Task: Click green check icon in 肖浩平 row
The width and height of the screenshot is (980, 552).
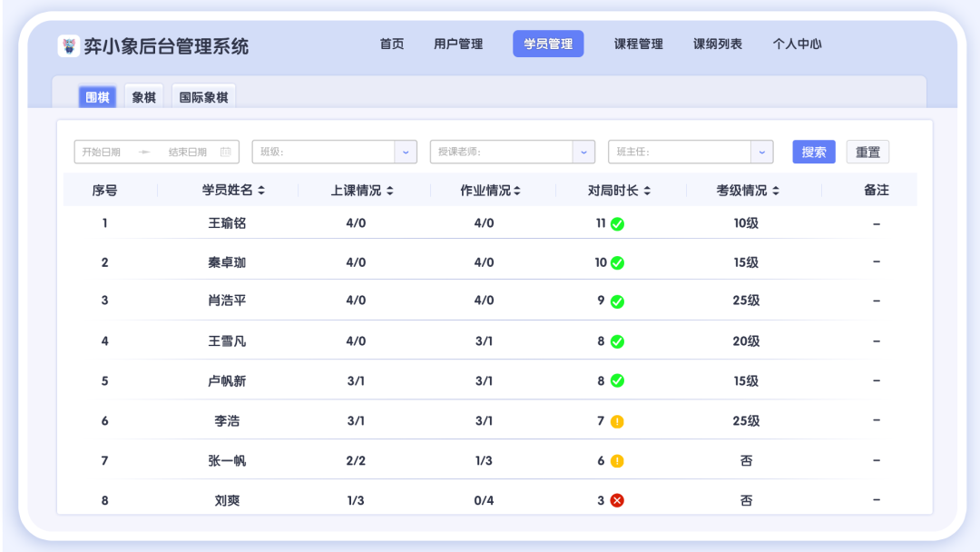Action: 618,301
